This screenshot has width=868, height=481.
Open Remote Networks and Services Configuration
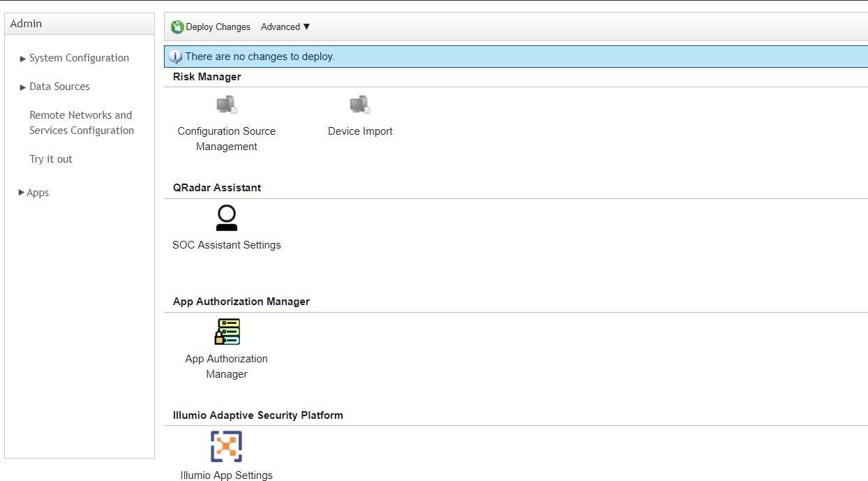point(82,123)
